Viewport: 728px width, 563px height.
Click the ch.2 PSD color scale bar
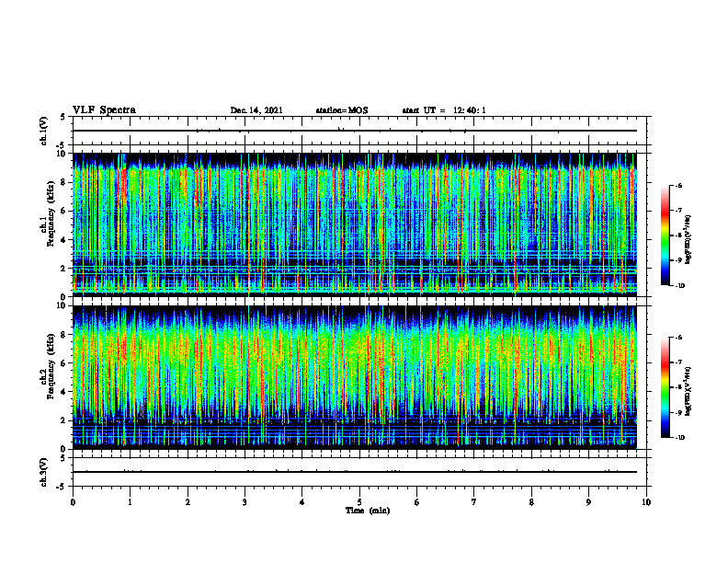665,387
